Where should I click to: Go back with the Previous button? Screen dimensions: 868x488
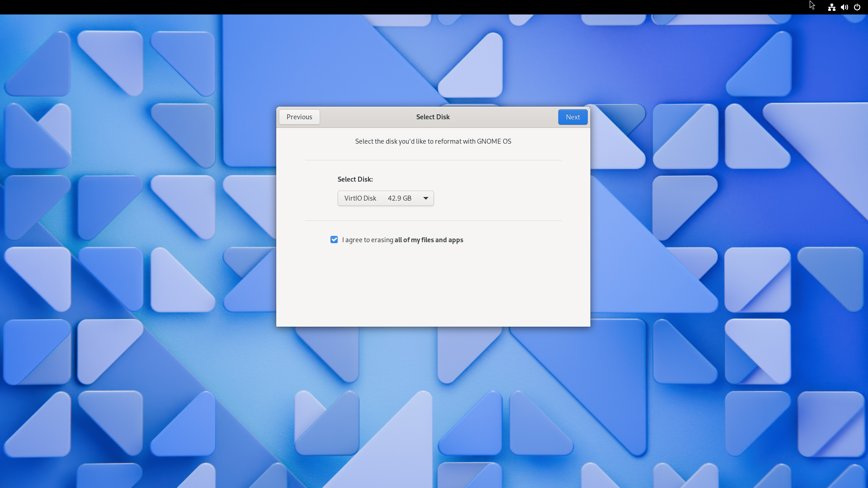(x=299, y=117)
